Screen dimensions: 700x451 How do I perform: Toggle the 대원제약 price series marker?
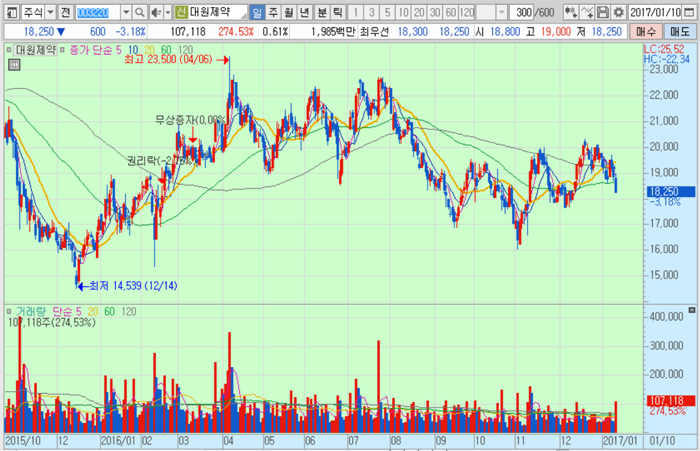(9, 48)
